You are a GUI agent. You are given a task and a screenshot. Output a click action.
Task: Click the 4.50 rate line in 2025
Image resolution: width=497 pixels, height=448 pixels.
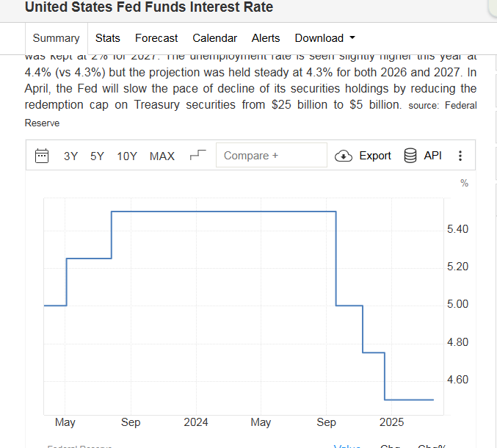tap(409, 400)
